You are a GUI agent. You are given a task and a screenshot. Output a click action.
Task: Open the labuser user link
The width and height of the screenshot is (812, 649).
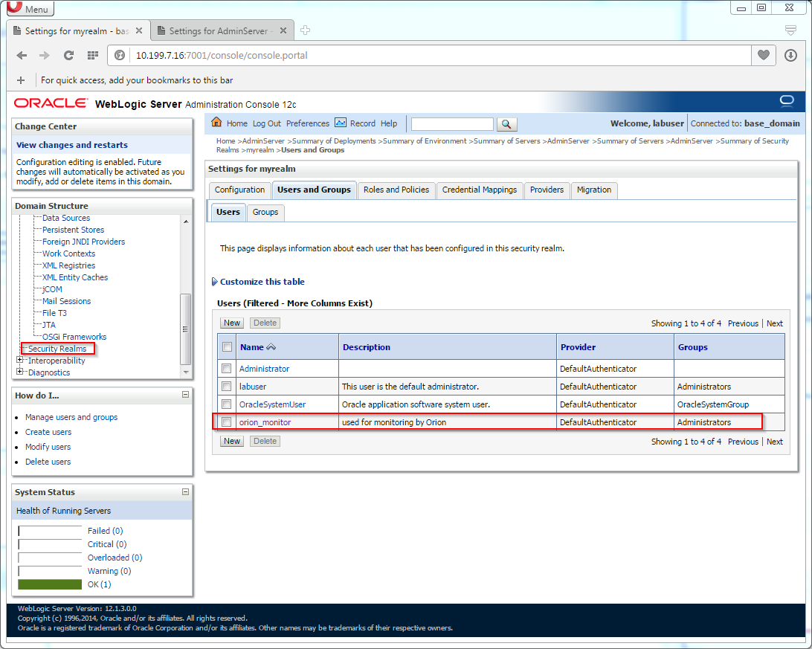tap(253, 387)
